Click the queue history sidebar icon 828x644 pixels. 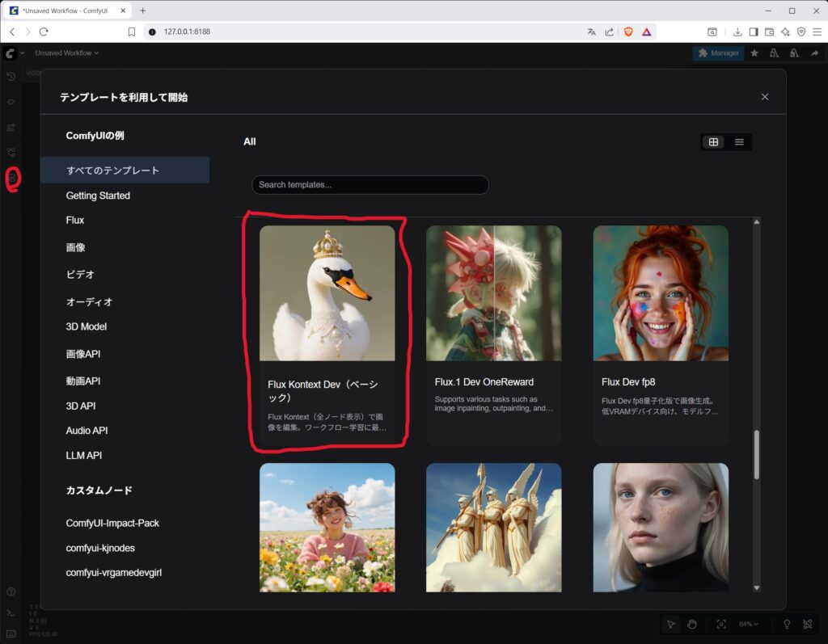click(x=11, y=76)
